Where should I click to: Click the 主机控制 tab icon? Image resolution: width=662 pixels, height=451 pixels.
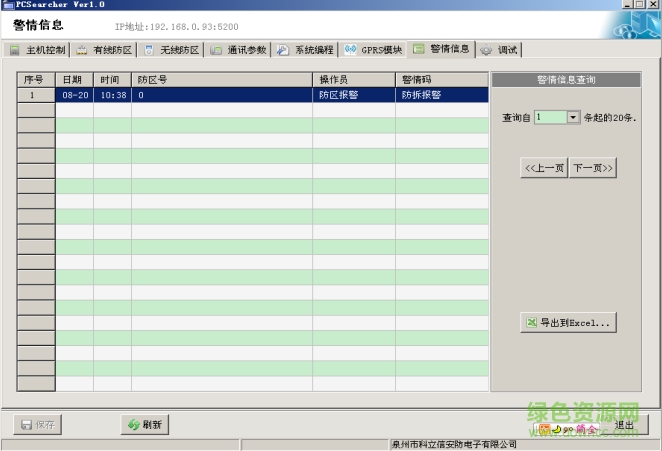(15, 50)
